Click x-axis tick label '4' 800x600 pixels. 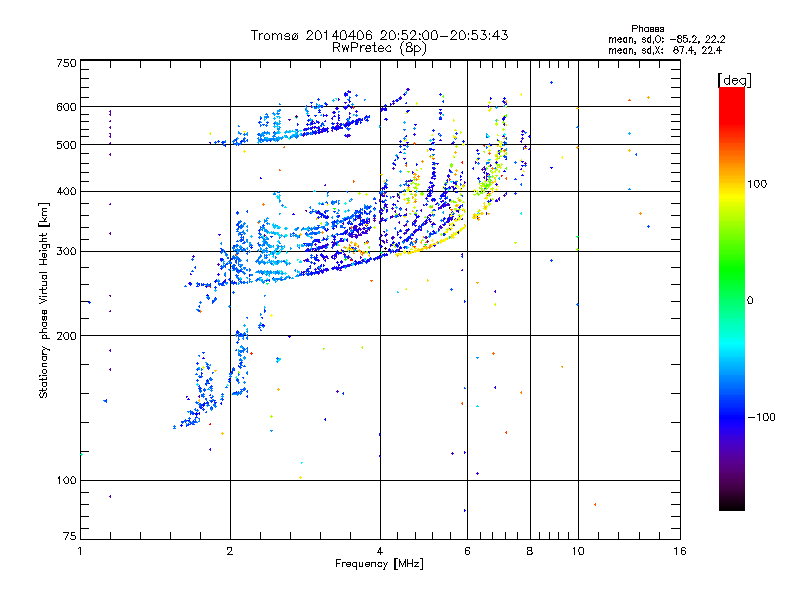pyautogui.click(x=380, y=551)
